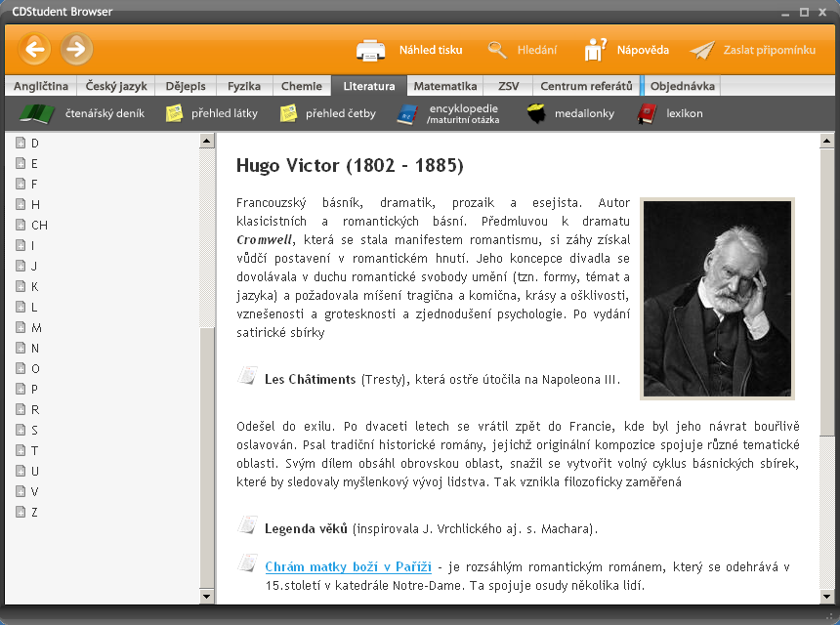
Task: Expand the P tree node
Action: point(21,390)
